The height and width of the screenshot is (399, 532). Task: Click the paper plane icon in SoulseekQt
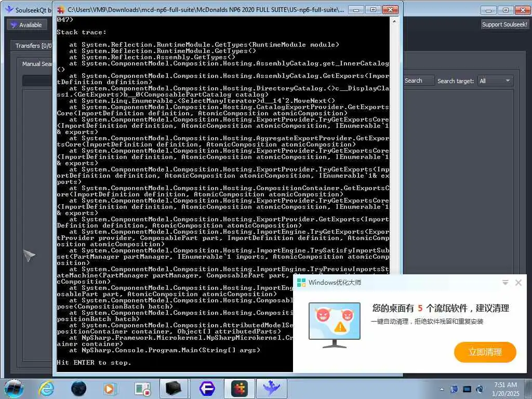pos(29,255)
